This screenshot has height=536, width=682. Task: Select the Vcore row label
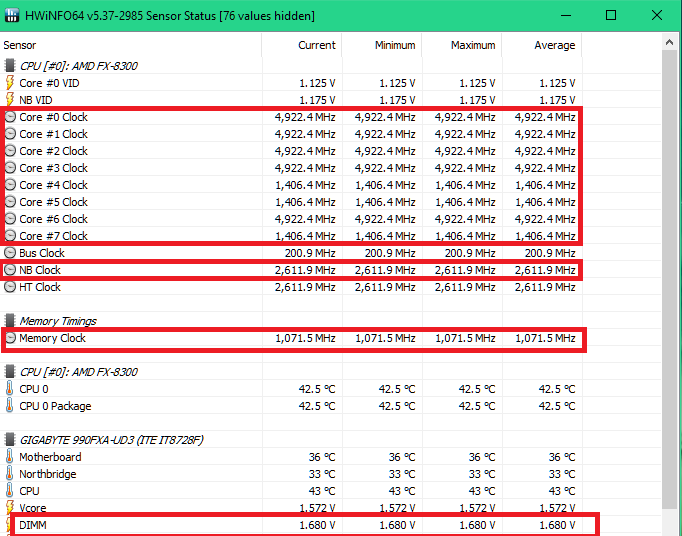[33, 508]
